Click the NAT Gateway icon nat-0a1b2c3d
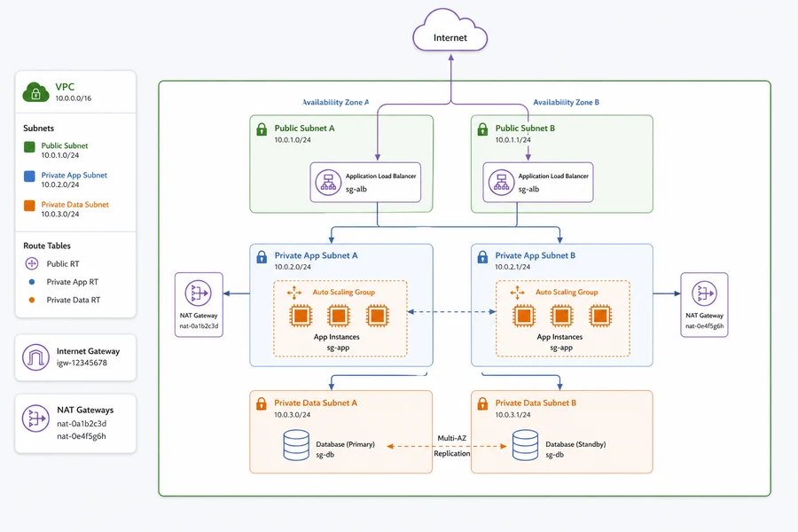Image resolution: width=798 pixels, height=532 pixels. click(x=198, y=293)
